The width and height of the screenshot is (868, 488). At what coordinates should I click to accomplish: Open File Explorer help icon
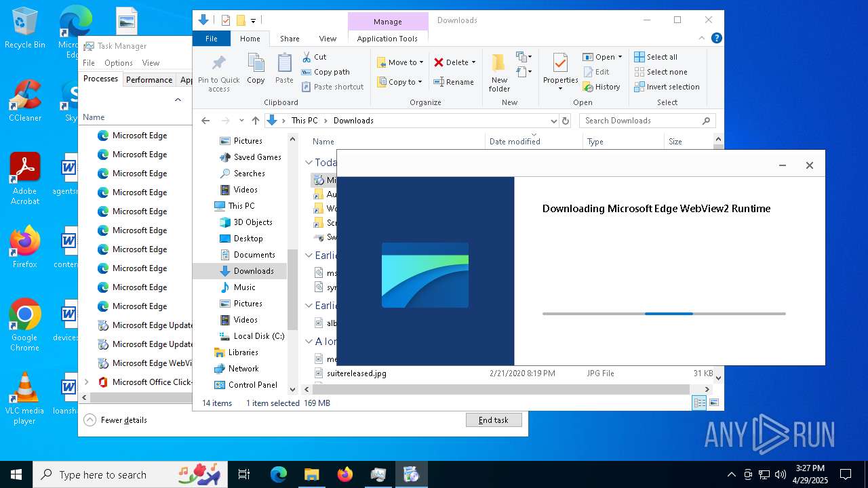716,39
